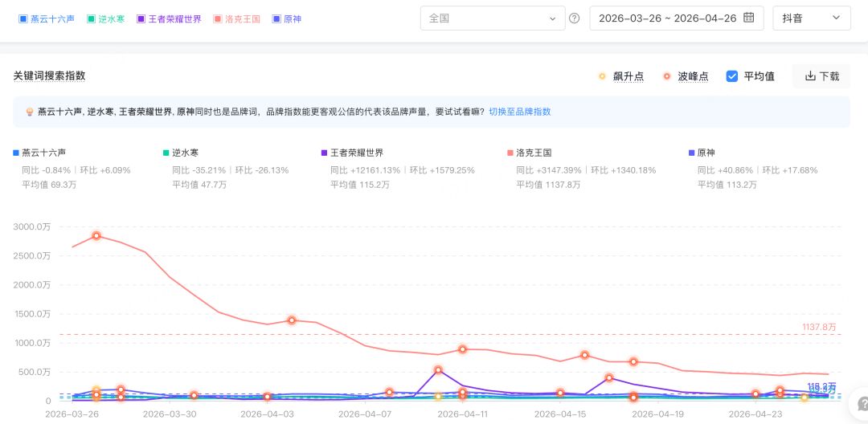Click the 2026-04-11 x-axis date label

coord(463,414)
